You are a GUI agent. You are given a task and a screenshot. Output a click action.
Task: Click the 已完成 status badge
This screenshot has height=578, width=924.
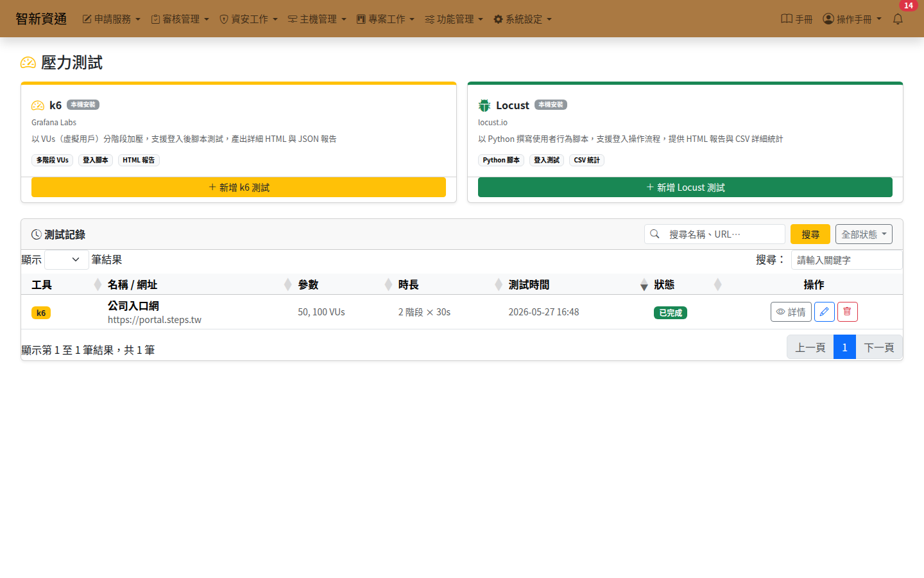(671, 313)
